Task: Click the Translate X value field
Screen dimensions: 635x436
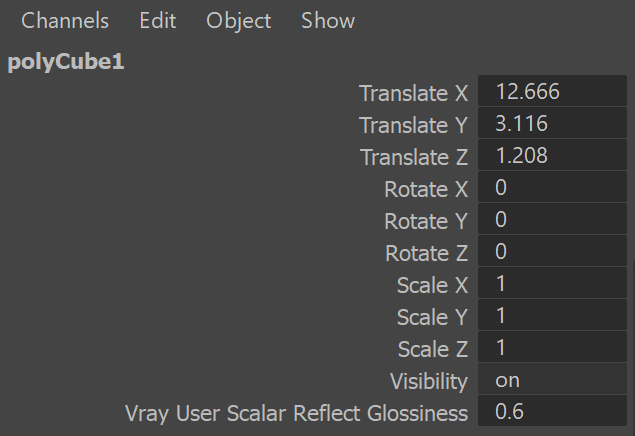Action: click(x=552, y=91)
